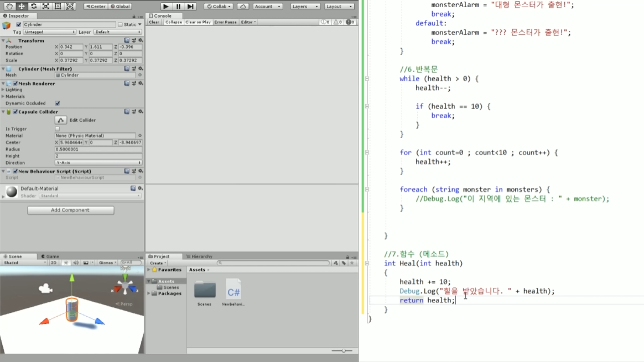Expand Mesh Renderer Lighting section
This screenshot has height=362, width=644.
tap(3, 90)
